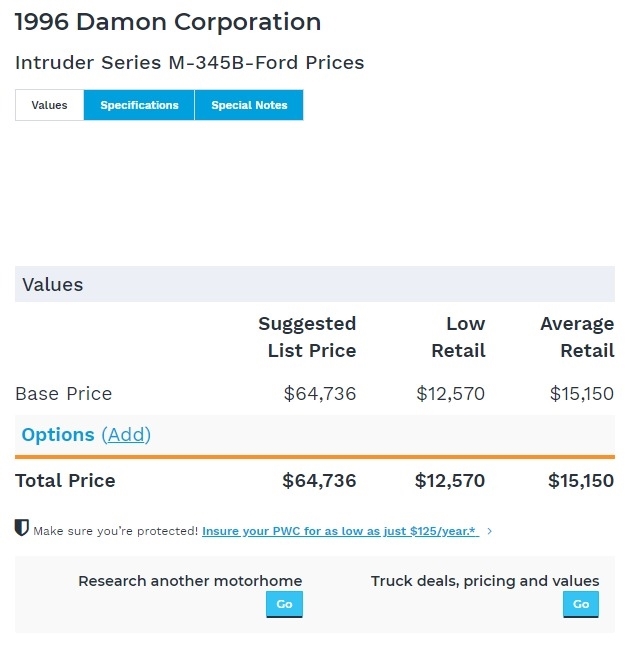Viewport: 625px width, 672px height.
Task: Click the Truck deals, pricing and values text
Action: [x=485, y=581]
